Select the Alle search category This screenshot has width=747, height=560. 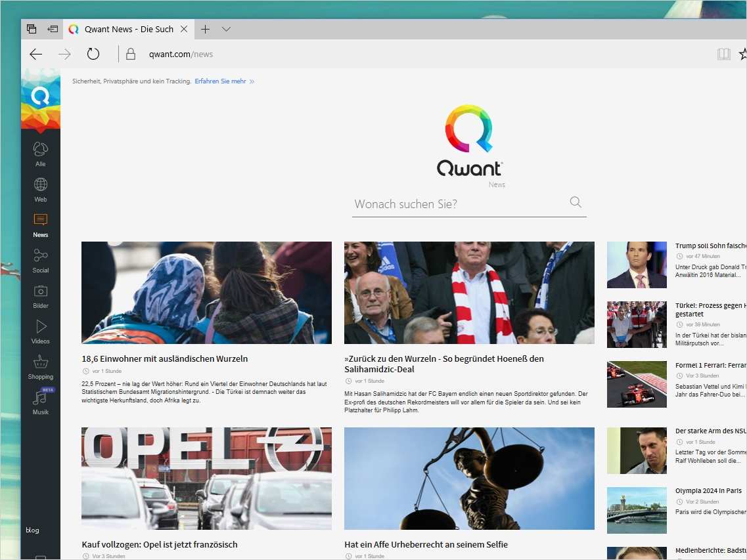tap(41, 154)
